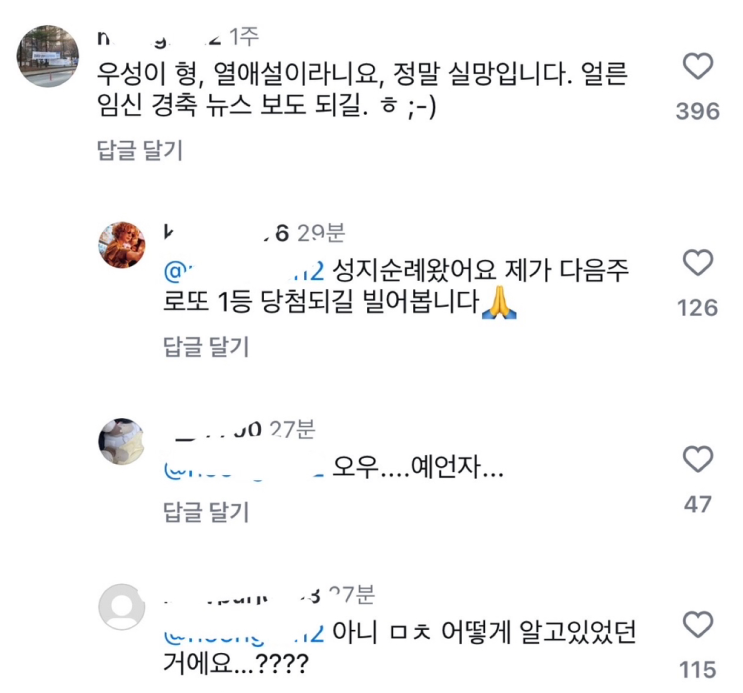Open the default gray profile avatar

pyautogui.click(x=122, y=607)
